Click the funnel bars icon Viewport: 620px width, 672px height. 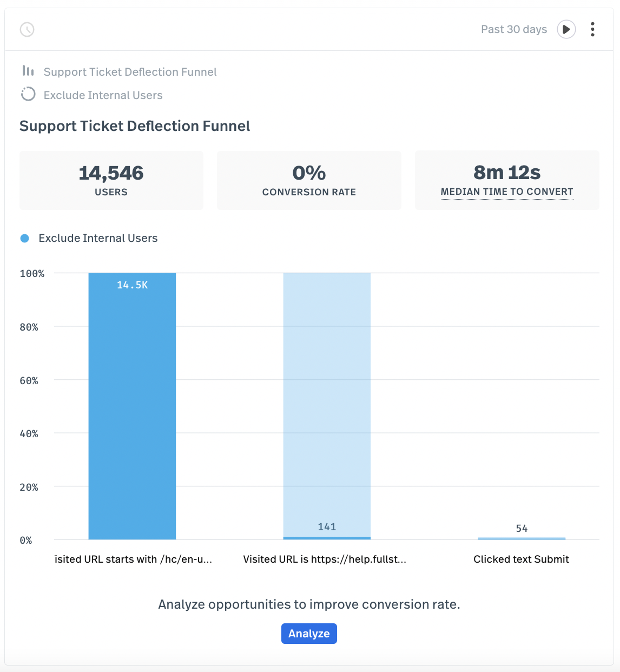point(28,71)
